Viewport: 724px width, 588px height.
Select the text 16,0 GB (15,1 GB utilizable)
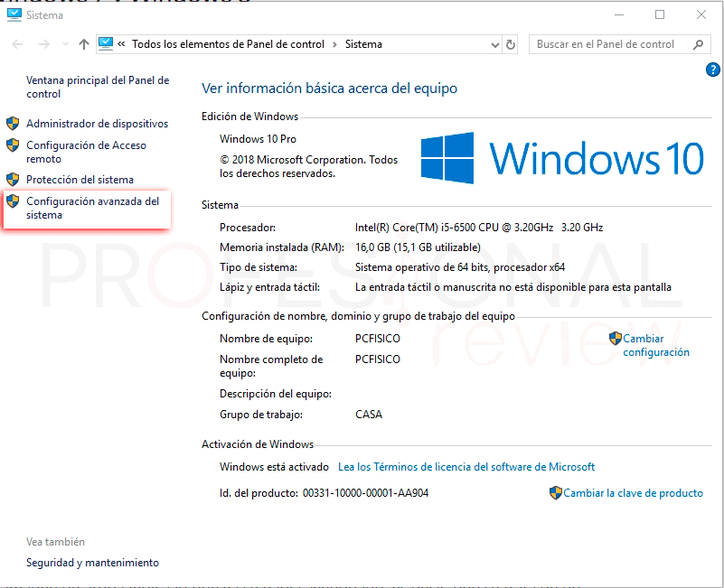[418, 247]
